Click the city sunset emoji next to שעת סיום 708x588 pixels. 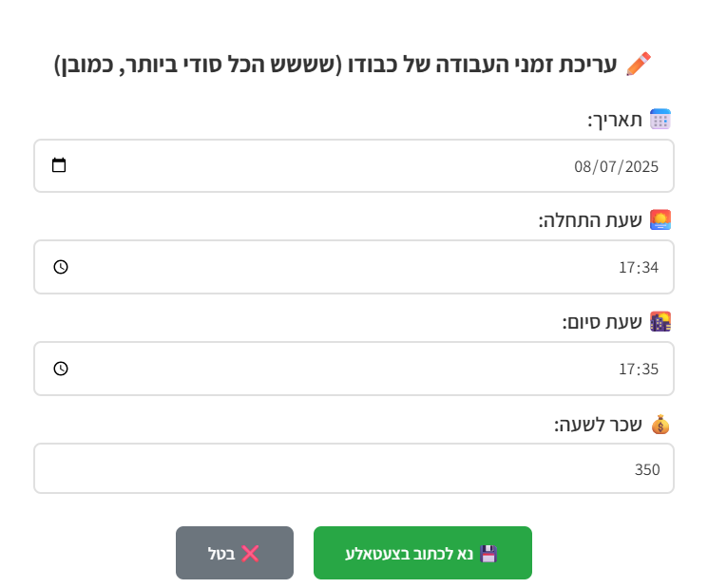pos(660,322)
